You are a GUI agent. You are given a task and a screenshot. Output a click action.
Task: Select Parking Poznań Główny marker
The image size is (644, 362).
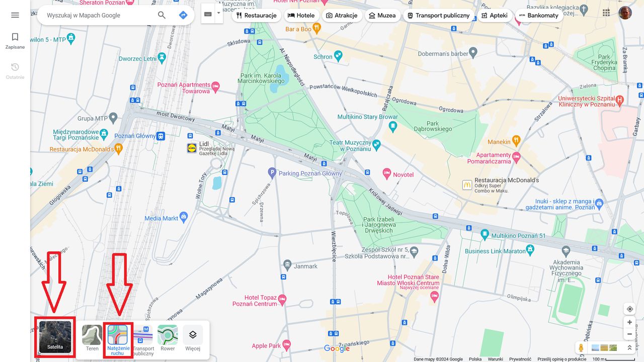tap(272, 173)
